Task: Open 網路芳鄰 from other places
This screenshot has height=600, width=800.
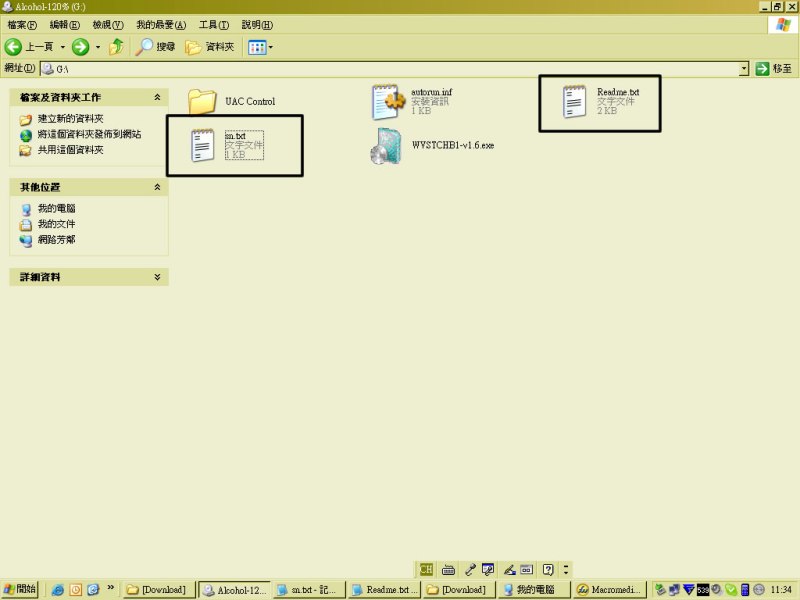Action: (56, 240)
